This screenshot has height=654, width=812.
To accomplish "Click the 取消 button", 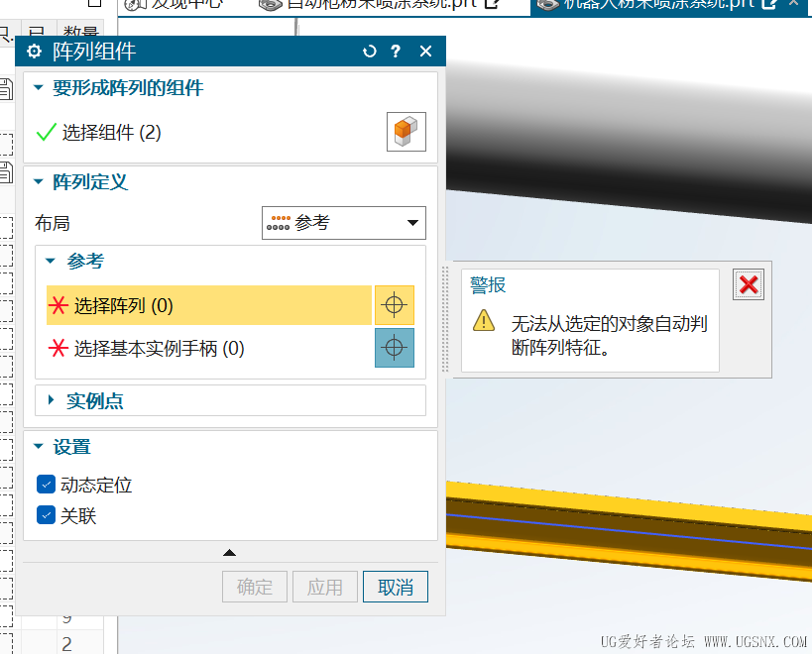I will point(395,587).
